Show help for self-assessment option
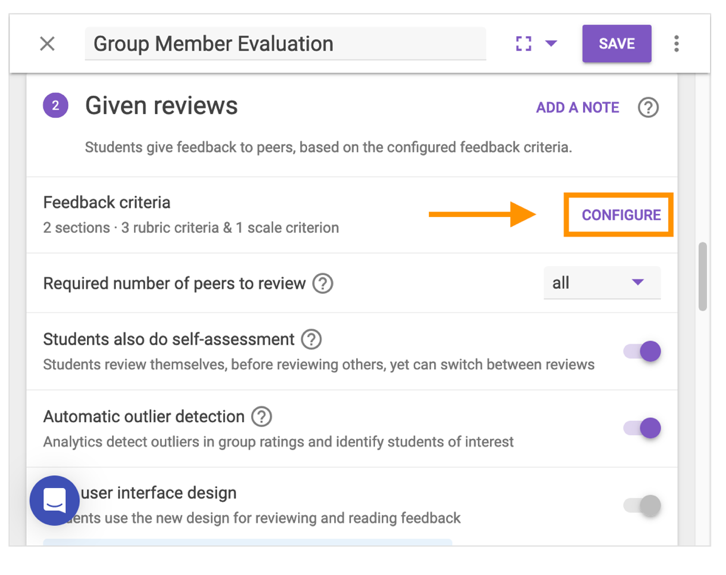Screen dimensions: 726x575 (x=312, y=340)
